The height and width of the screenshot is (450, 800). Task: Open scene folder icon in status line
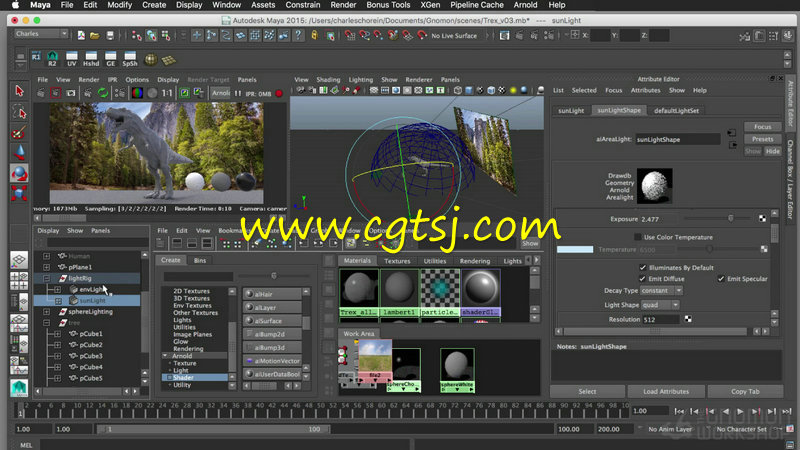[x=95, y=35]
